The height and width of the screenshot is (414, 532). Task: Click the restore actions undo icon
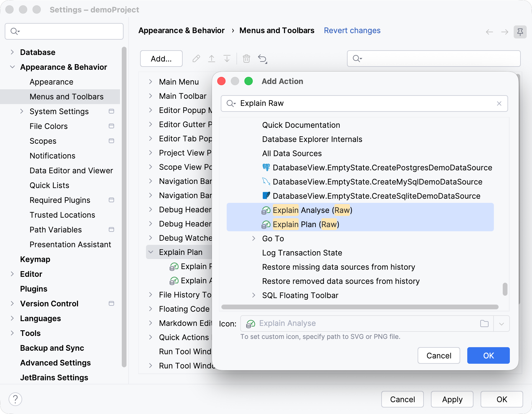tap(262, 59)
